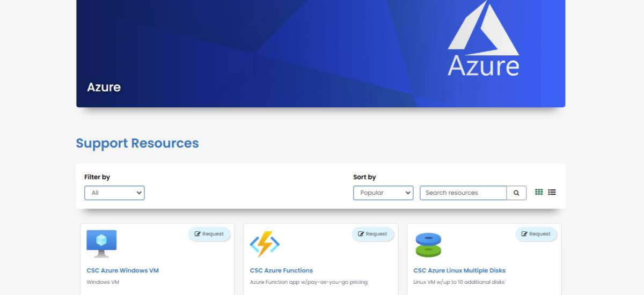Click the Azure Function app pricing description
The height and width of the screenshot is (295, 644).
tap(309, 282)
